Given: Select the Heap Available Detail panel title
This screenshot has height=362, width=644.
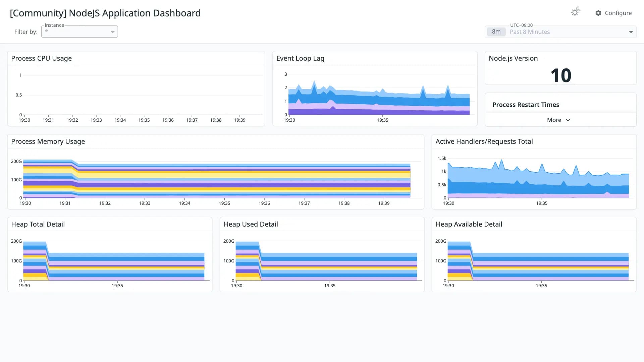Looking at the screenshot, I should coord(469,224).
